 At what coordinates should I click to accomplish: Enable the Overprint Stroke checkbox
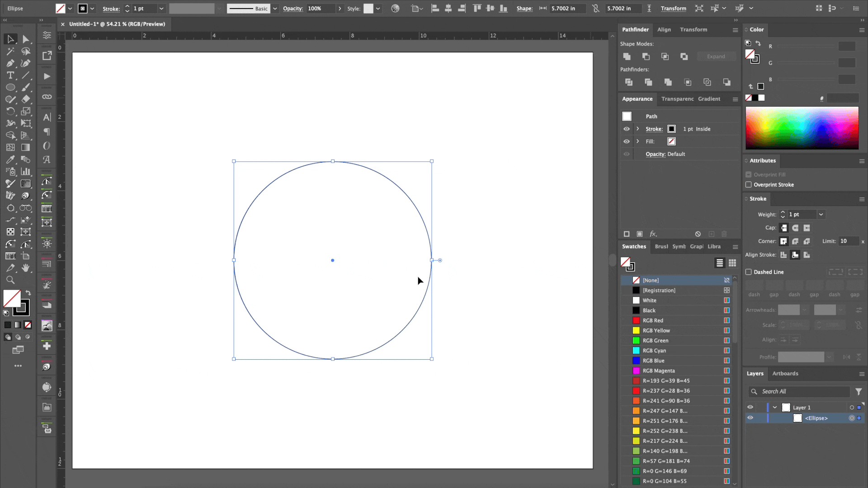click(749, 185)
